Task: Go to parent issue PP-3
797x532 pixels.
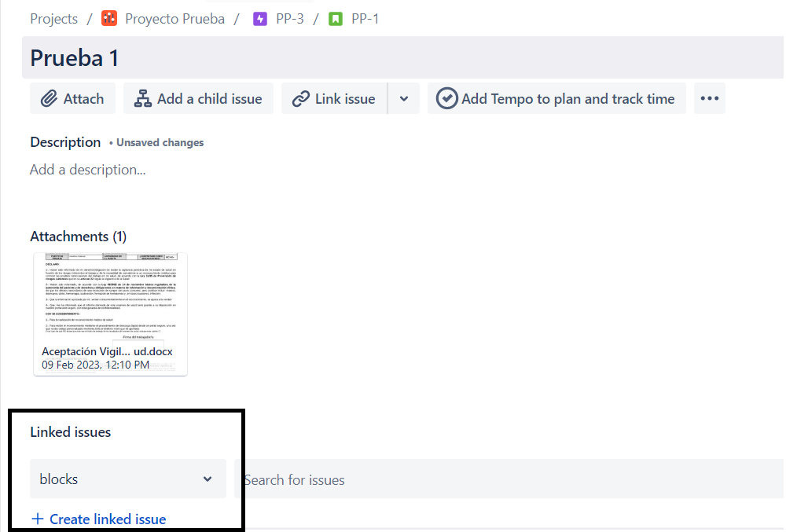Action: [x=289, y=18]
